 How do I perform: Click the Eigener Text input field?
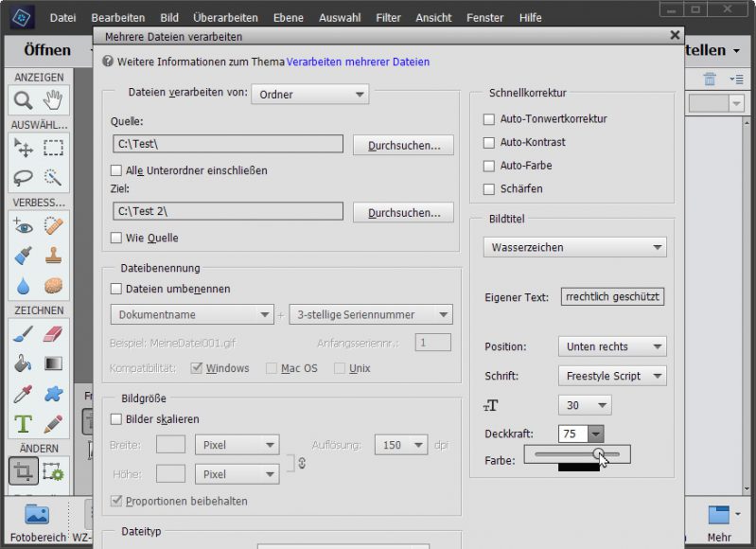coord(613,297)
